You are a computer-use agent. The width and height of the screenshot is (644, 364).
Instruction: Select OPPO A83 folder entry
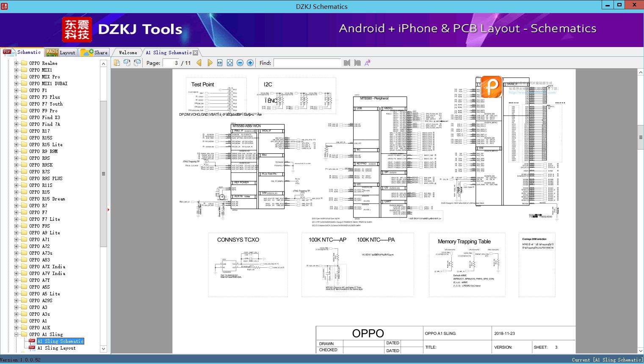point(39,260)
